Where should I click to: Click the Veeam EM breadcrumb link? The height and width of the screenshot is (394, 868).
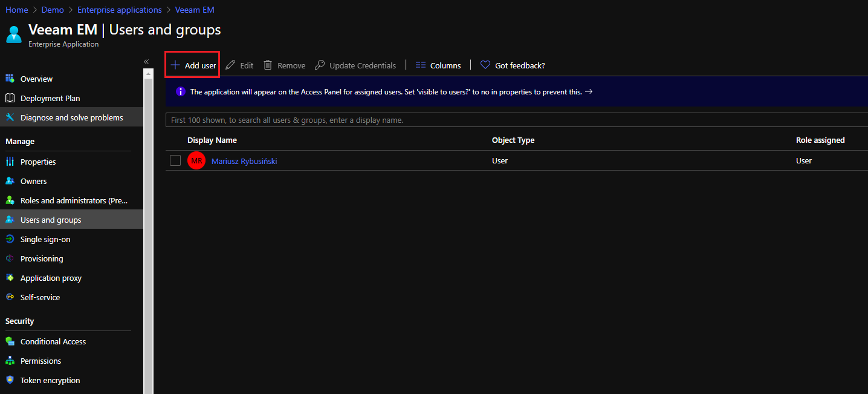pos(195,10)
